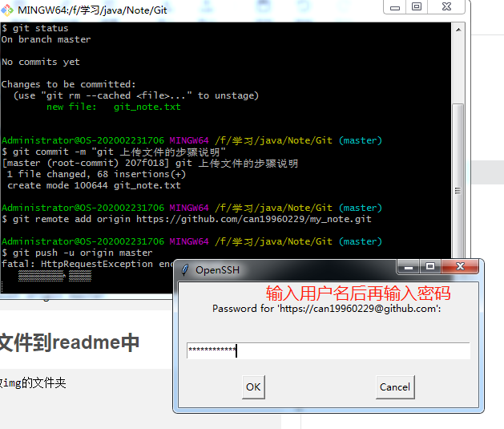Maximize the OpenSSH dialog
Image resolution: width=504 pixels, height=429 pixels.
(x=430, y=266)
